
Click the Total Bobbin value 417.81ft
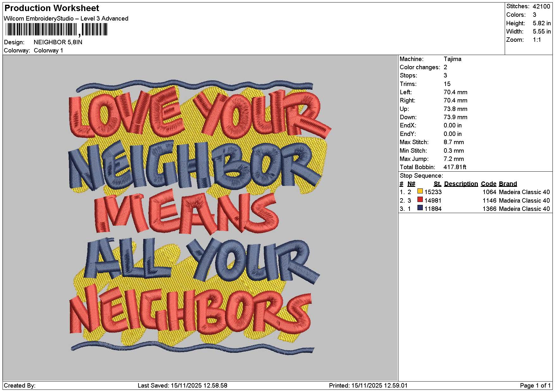click(x=455, y=167)
